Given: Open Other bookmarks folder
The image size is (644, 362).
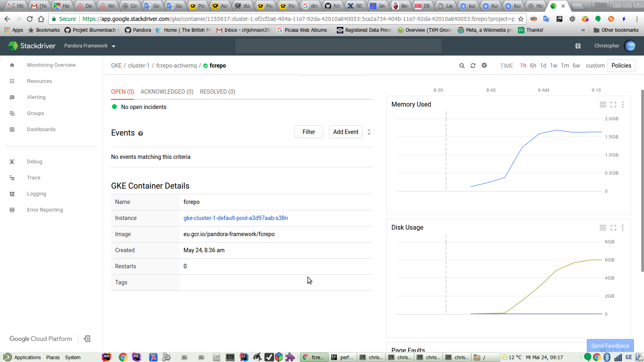Looking at the screenshot, I should 616,30.
